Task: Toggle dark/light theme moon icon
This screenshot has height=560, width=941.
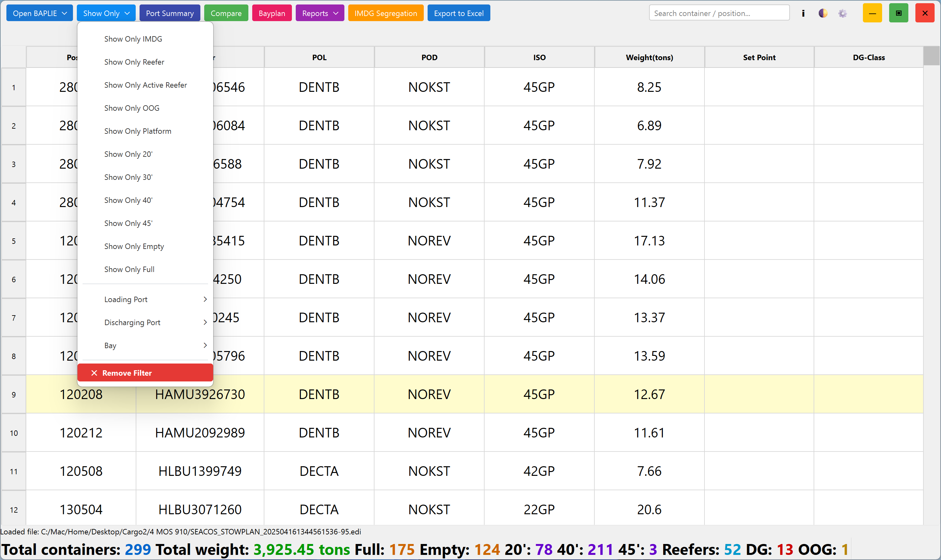Action: coord(823,13)
